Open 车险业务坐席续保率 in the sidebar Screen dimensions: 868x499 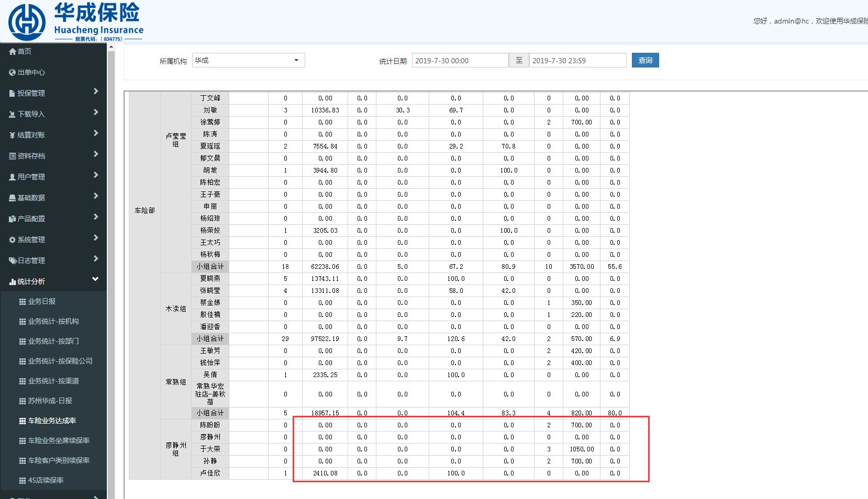pos(59,440)
